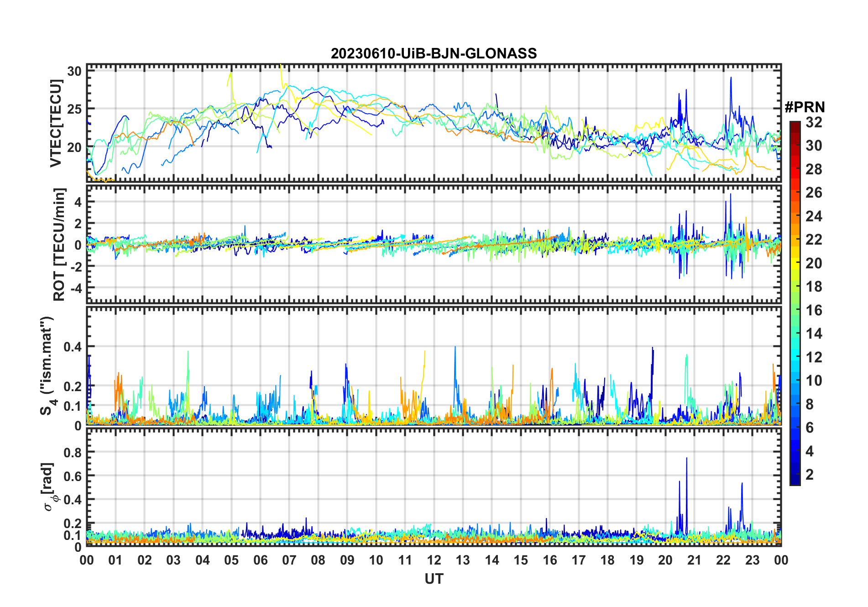This screenshot has width=868, height=607.
Task: Click the sigma-phi [rad] y-axis label
Action: [x=49, y=487]
